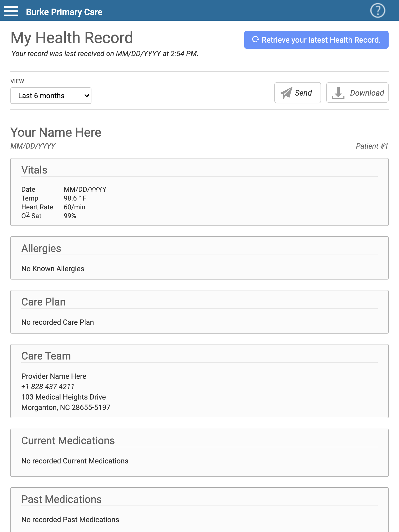The image size is (399, 532).
Task: Click the My Health Record page title
Action: pos(72,38)
